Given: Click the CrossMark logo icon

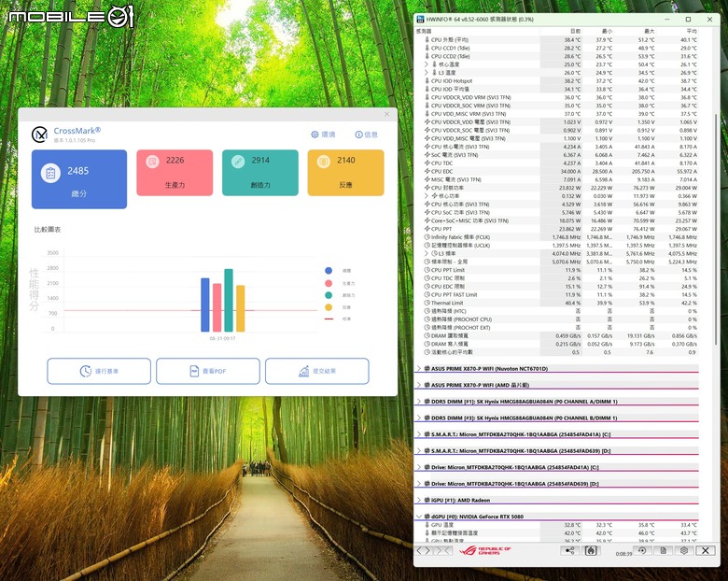Looking at the screenshot, I should (x=39, y=135).
